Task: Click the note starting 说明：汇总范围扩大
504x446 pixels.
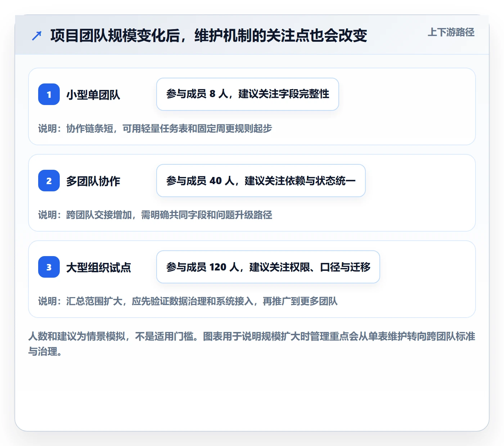Action: point(188,301)
